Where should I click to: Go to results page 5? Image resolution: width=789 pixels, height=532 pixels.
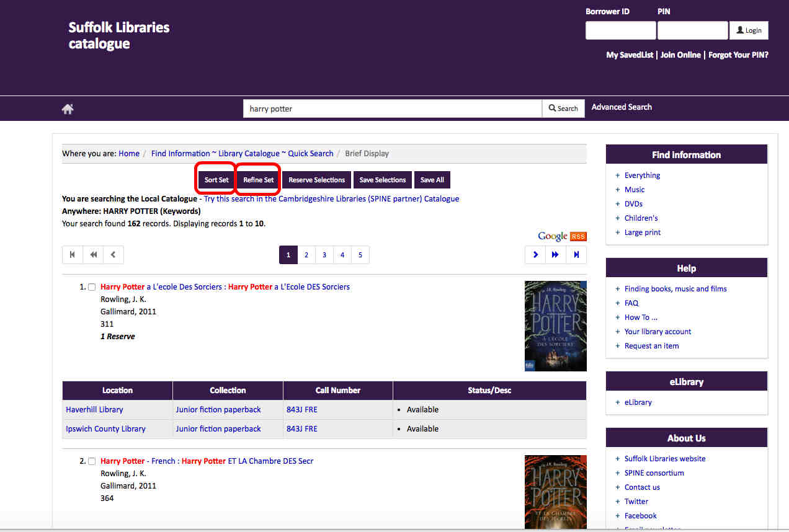click(x=360, y=255)
